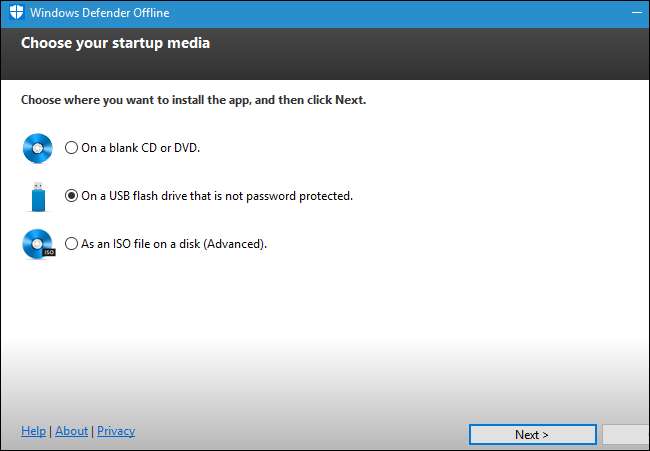Open the Help link
The height and width of the screenshot is (451, 650).
pos(33,431)
